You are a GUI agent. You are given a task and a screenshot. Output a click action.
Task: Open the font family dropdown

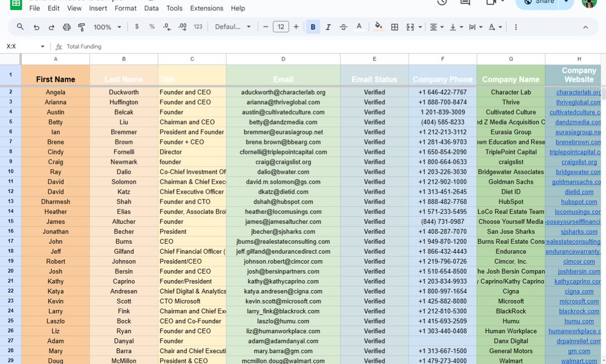tap(233, 27)
